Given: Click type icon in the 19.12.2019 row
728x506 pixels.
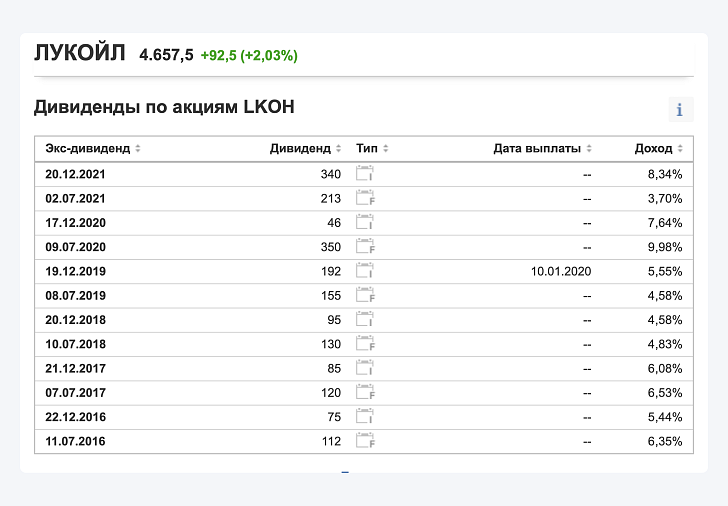Looking at the screenshot, I should pyautogui.click(x=365, y=271).
